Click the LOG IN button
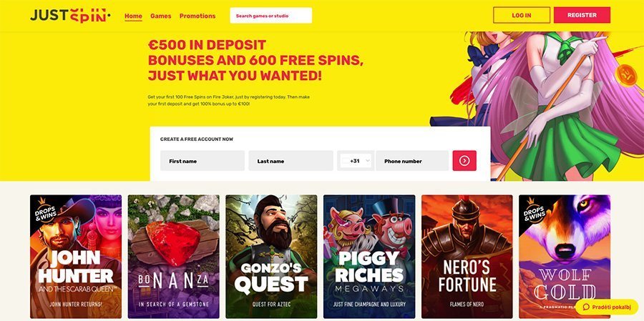This screenshot has height=321, width=644. (x=522, y=15)
